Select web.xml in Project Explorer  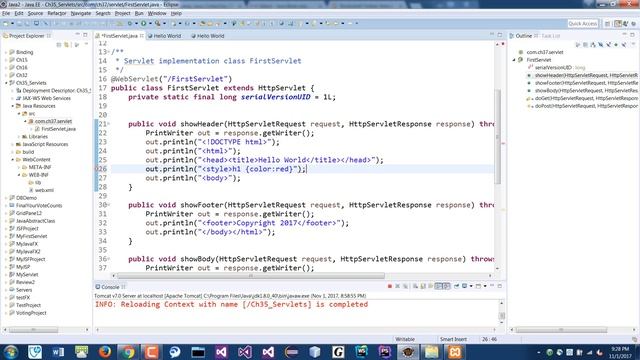[41, 190]
